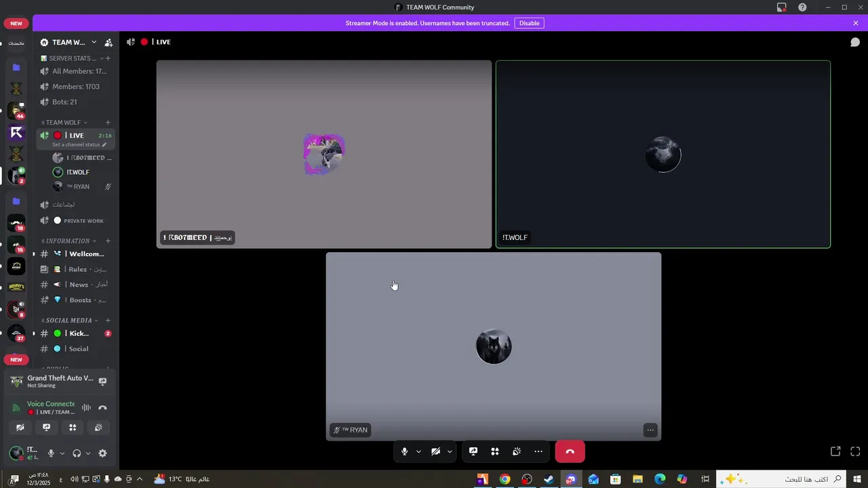Toggle noise suppression in voice panel

click(x=86, y=407)
